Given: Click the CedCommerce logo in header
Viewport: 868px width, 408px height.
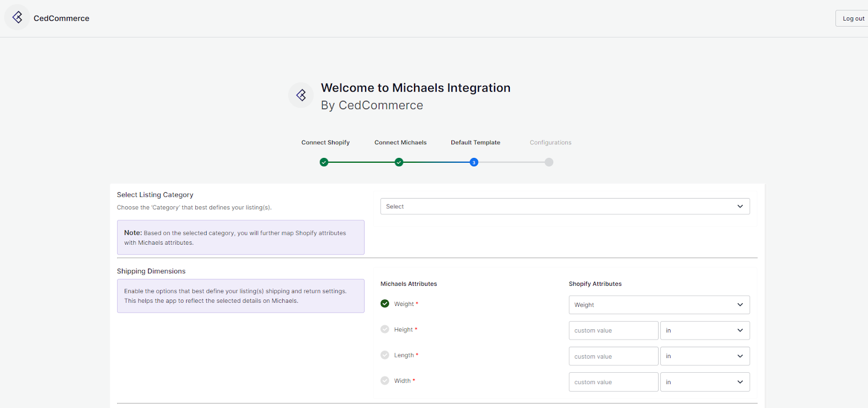Looking at the screenshot, I should point(17,18).
